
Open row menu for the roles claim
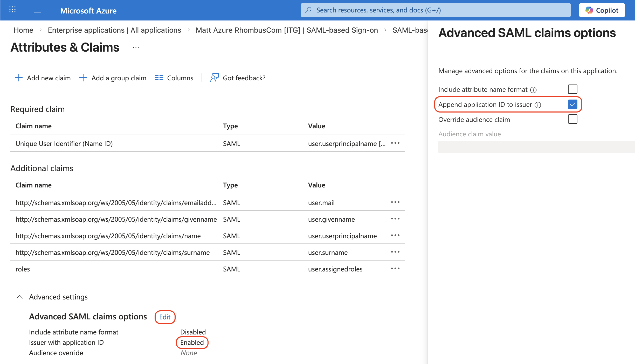[x=395, y=269]
